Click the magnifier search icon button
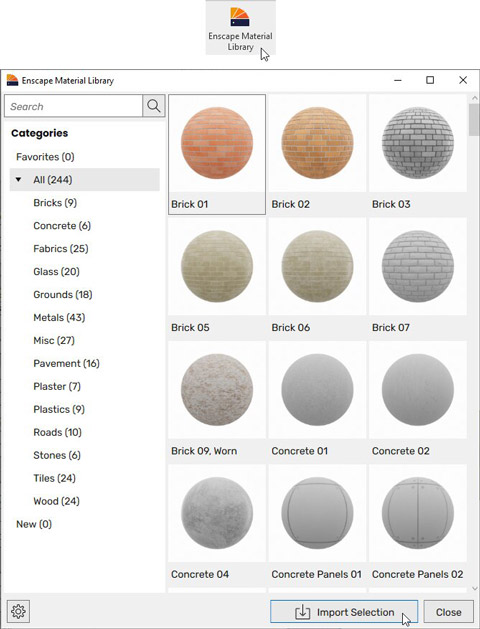The image size is (480, 629). click(x=154, y=106)
